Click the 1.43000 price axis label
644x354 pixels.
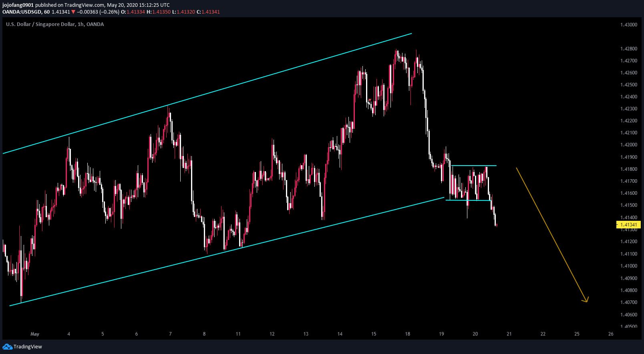coord(629,25)
